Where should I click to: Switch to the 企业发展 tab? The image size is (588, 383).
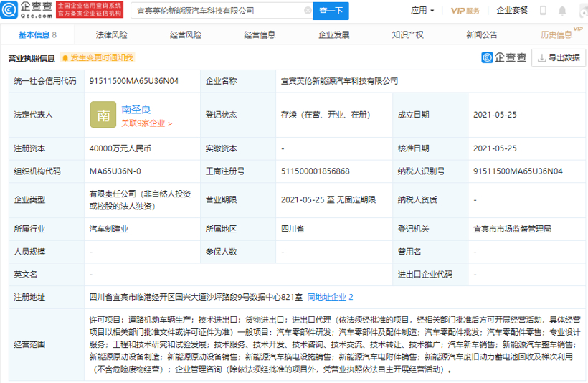point(333,35)
